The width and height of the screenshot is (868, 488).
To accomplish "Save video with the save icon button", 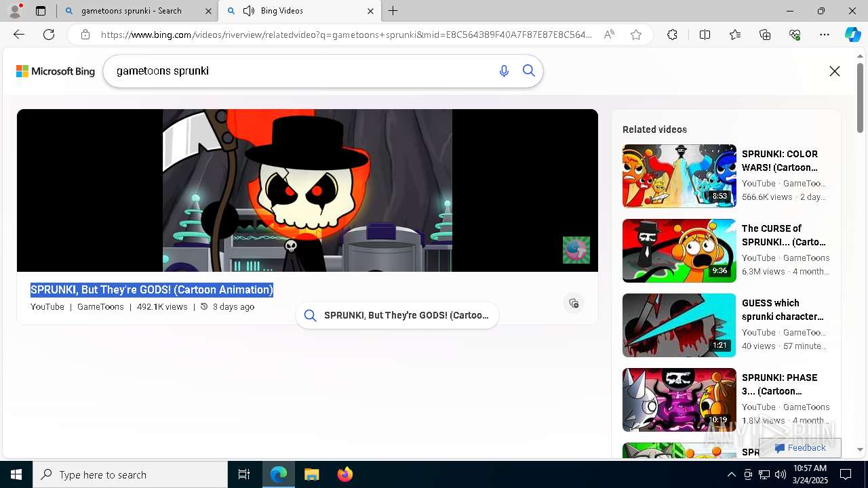I will (574, 303).
